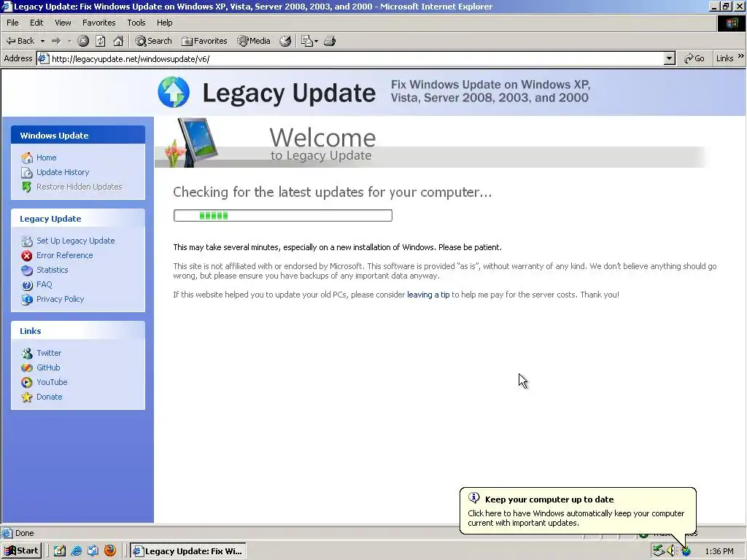Viewport: 747px width, 560px height.
Task: Expand the address bar dropdown arrow
Action: pos(670,58)
